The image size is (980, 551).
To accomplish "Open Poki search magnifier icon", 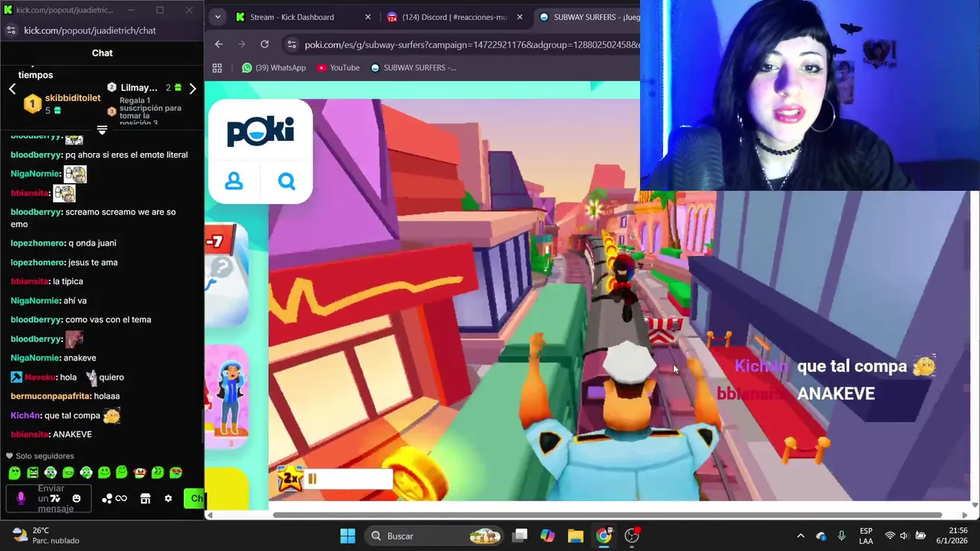I will click(287, 181).
